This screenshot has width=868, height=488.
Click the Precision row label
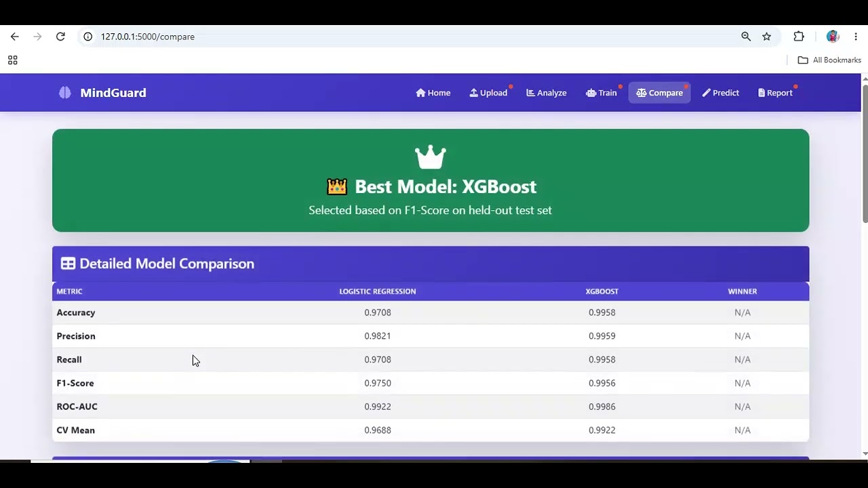coord(76,336)
